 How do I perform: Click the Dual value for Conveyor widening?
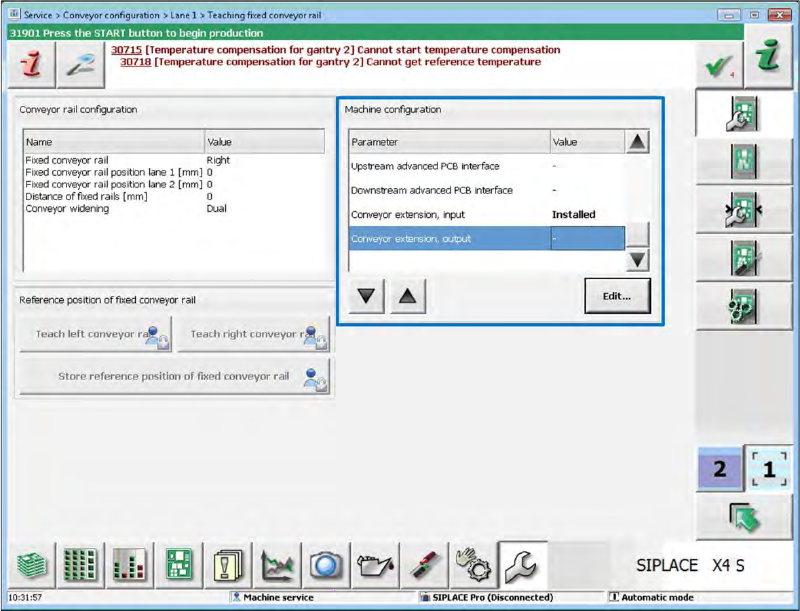point(216,209)
